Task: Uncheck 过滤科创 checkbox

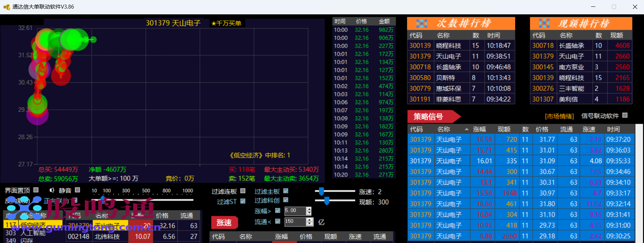Action: pos(286,200)
